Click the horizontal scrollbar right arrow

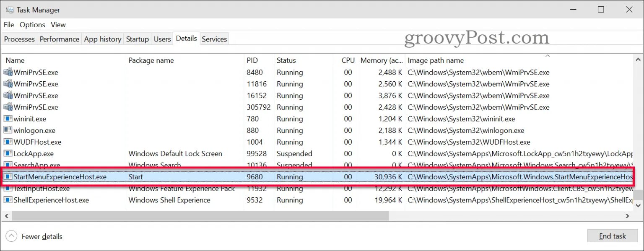[628, 216]
